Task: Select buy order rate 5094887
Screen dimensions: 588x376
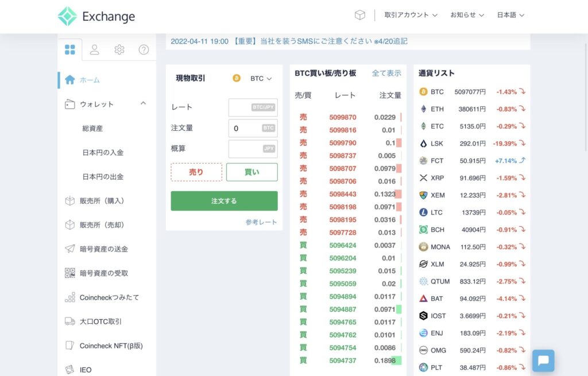Action: click(343, 309)
